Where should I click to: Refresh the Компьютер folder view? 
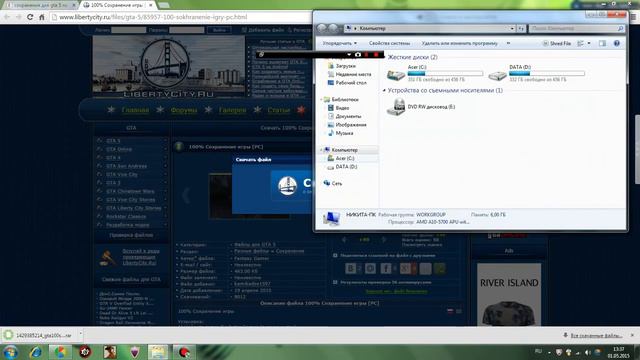tap(521, 29)
